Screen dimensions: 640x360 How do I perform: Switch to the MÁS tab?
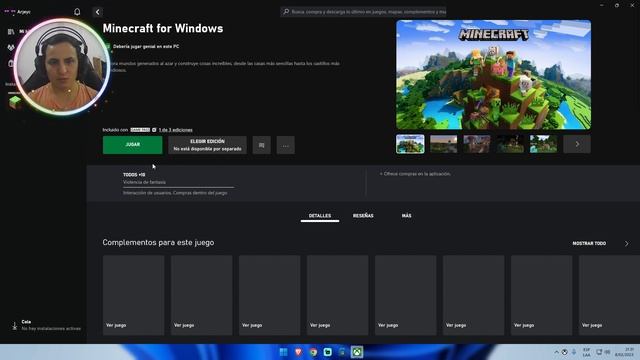point(407,216)
